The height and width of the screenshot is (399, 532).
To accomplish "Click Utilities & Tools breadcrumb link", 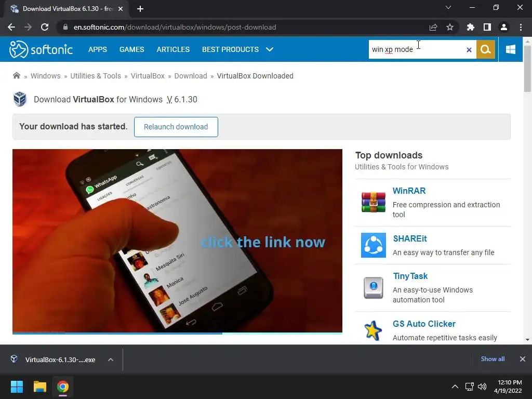I will point(96,76).
